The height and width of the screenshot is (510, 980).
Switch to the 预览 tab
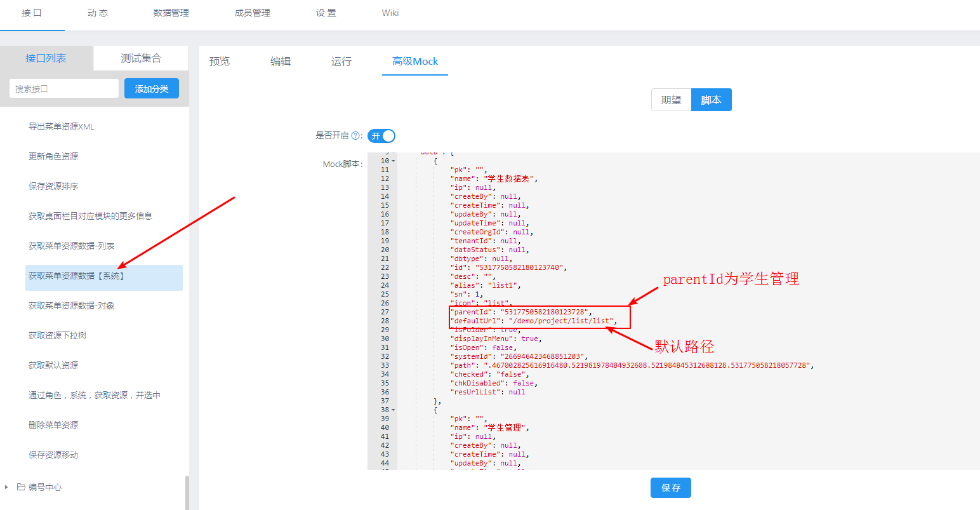point(220,61)
